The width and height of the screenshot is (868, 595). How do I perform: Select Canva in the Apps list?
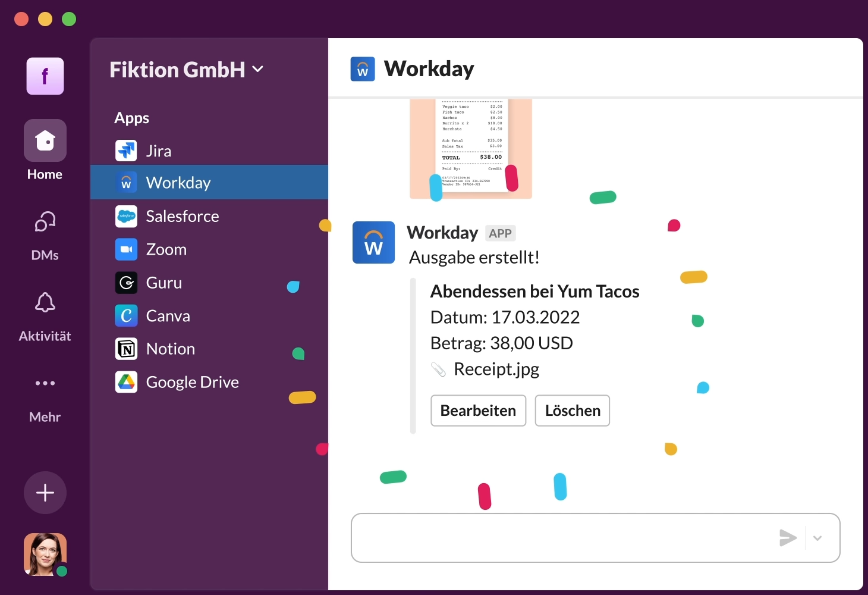click(x=209, y=315)
